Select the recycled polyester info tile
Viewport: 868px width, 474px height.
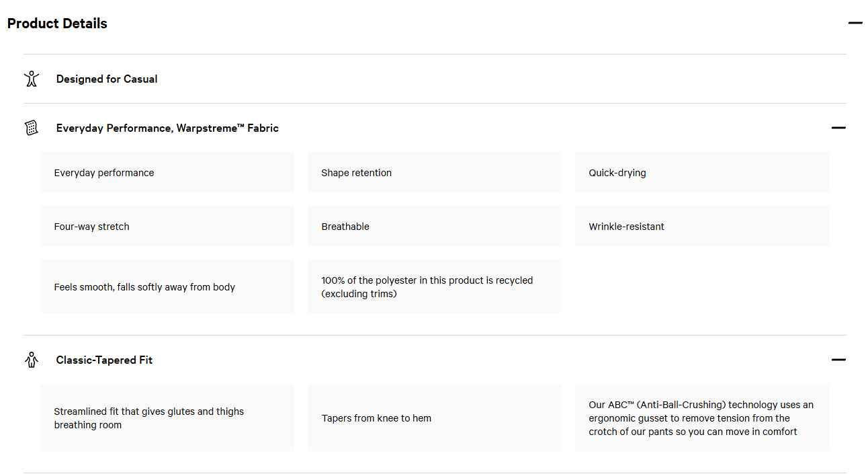click(434, 287)
